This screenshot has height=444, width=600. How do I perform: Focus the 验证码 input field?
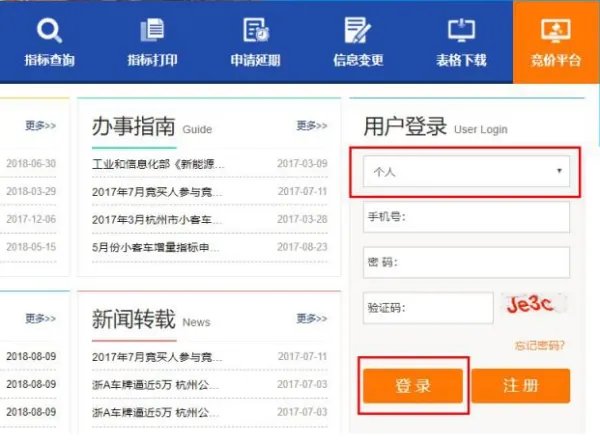point(428,308)
